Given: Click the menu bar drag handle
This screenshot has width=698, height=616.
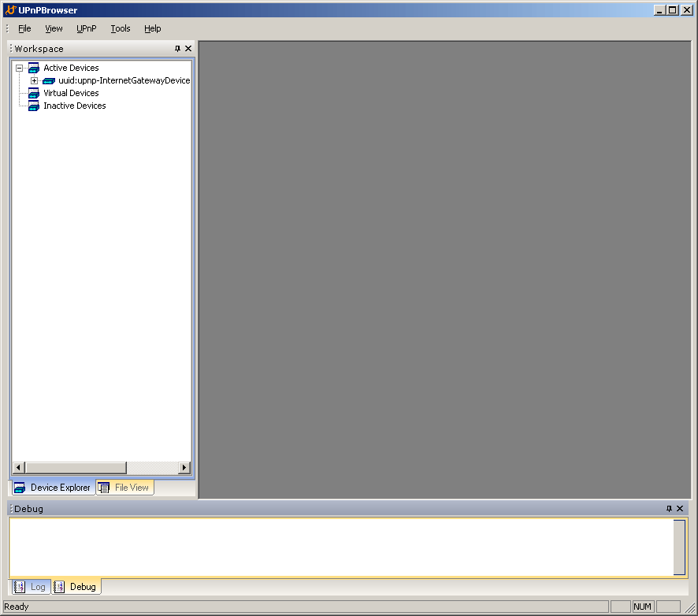Looking at the screenshot, I should [x=8, y=28].
